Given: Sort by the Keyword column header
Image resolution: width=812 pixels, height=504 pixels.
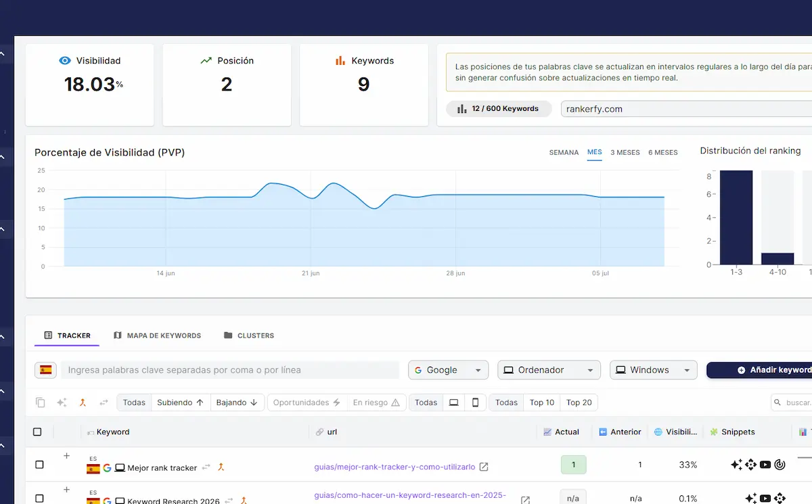Looking at the screenshot, I should (x=112, y=432).
